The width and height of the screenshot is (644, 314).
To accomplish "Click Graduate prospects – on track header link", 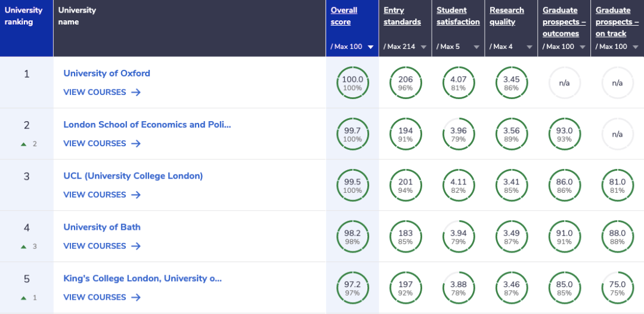I will pyautogui.click(x=617, y=21).
